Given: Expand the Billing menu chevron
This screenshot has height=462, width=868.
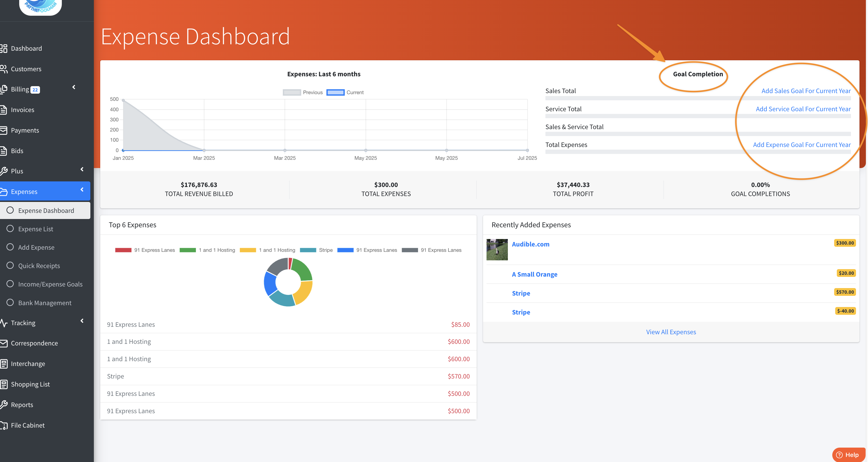Looking at the screenshot, I should click(x=74, y=87).
